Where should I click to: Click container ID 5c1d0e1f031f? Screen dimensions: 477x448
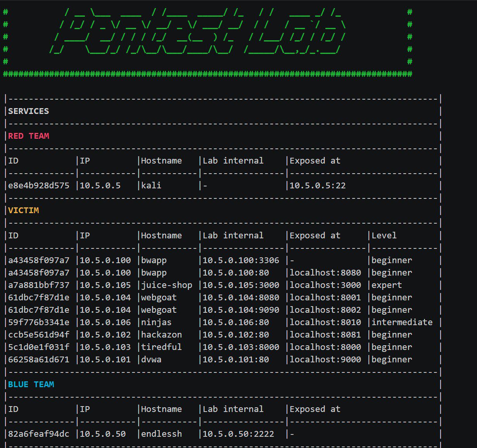[39, 347]
